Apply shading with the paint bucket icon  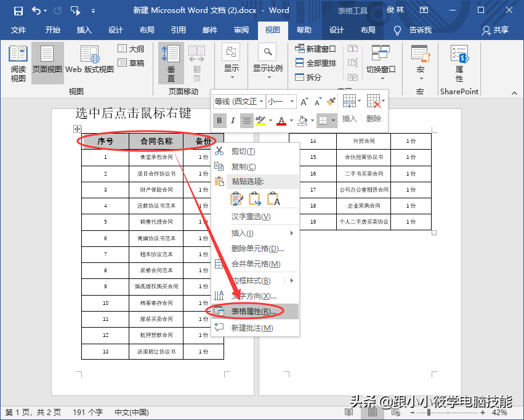302,121
